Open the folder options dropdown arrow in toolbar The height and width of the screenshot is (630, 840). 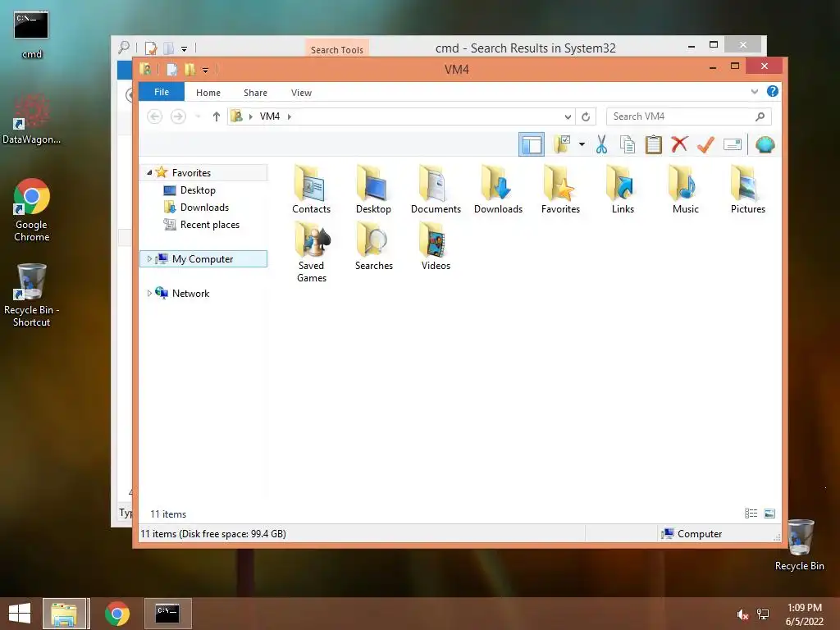(x=582, y=144)
